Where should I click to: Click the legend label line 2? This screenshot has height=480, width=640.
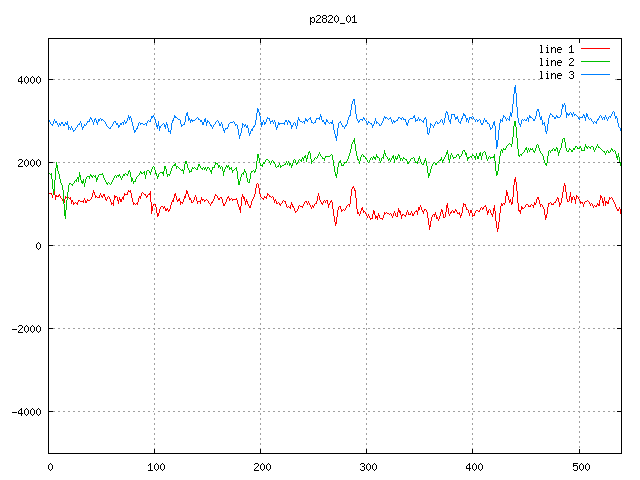pos(557,62)
